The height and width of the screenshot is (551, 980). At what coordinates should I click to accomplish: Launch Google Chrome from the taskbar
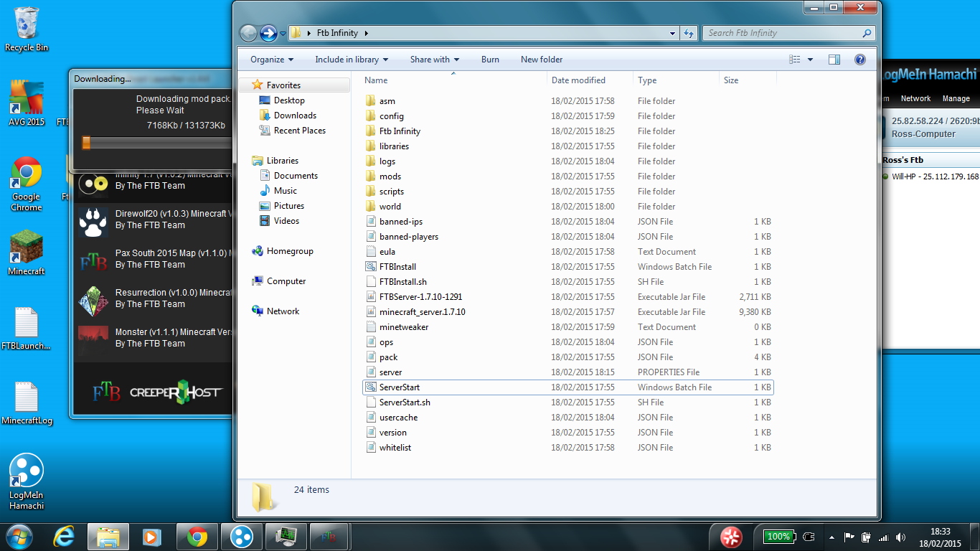click(x=197, y=537)
